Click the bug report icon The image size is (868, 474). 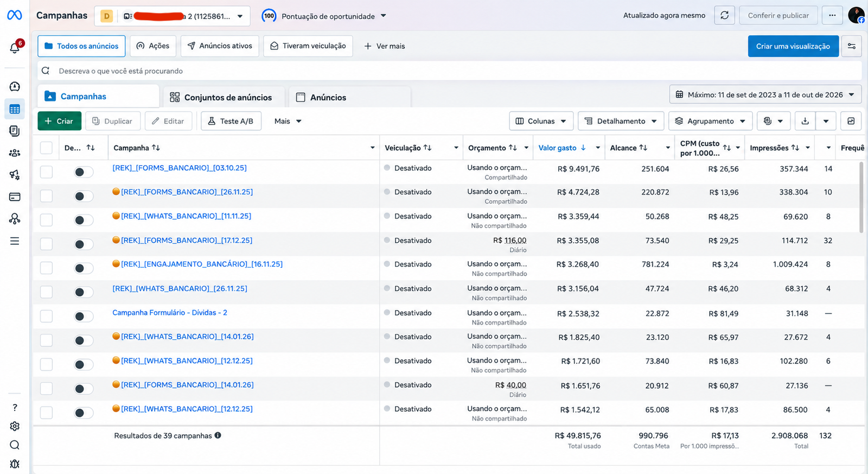pos(15,464)
